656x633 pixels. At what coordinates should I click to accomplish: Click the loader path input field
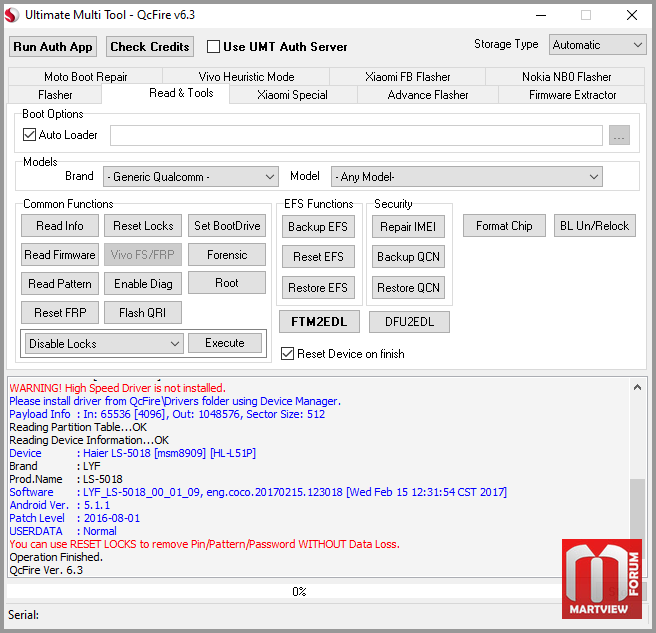356,136
